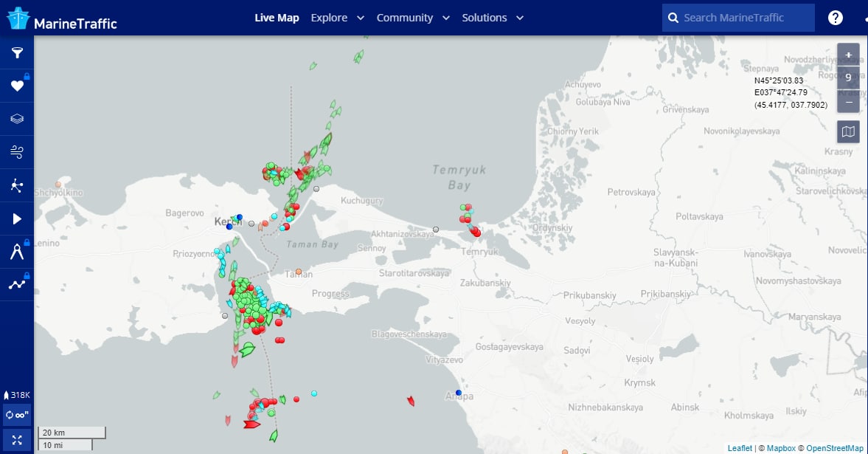The image size is (868, 454).
Task: Click the Kerch city label
Action: coord(228,221)
